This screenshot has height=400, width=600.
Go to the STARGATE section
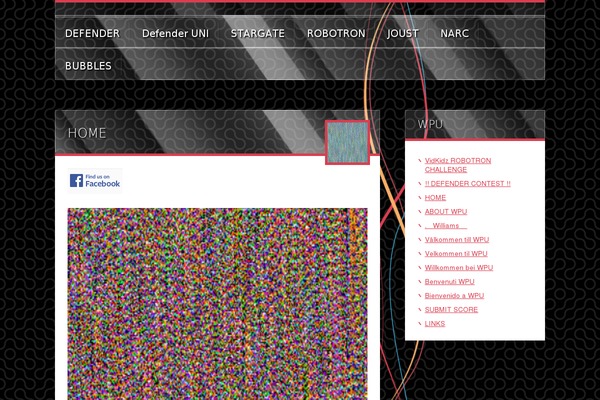[x=258, y=34]
